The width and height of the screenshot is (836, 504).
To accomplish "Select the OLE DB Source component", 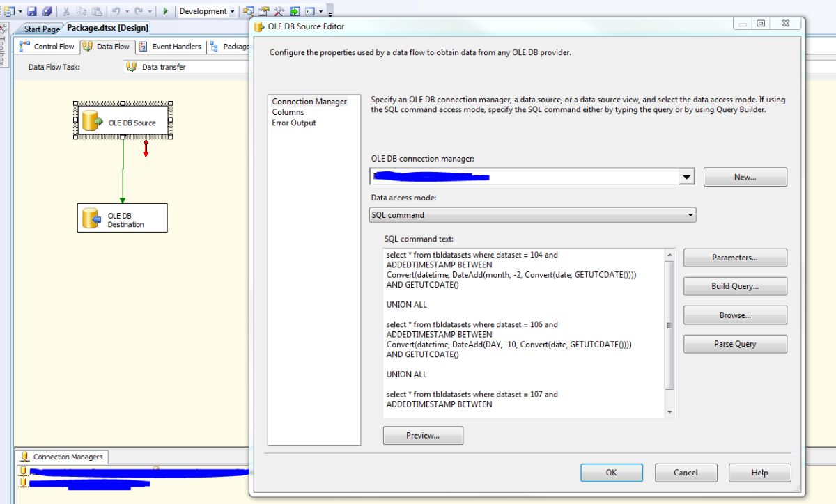I will pyautogui.click(x=123, y=122).
